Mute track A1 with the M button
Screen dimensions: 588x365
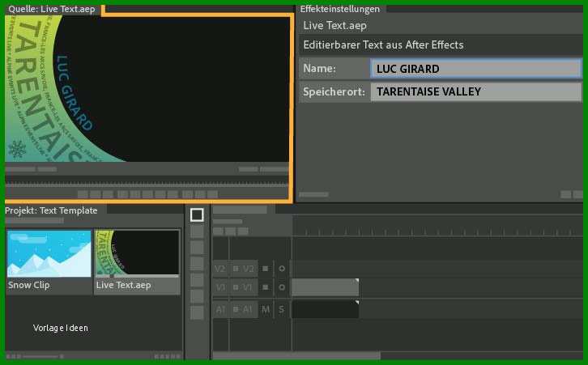[x=266, y=309]
